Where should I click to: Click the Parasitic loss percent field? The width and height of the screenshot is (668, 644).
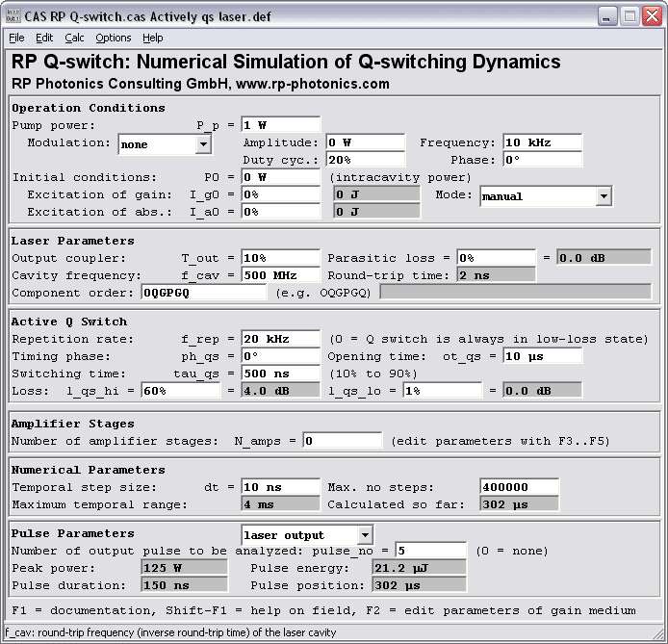(497, 258)
